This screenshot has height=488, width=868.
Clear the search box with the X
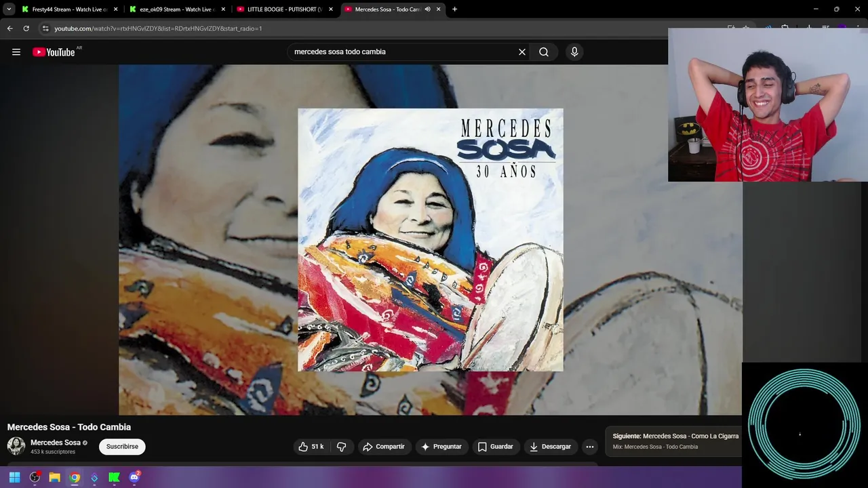[x=522, y=52]
